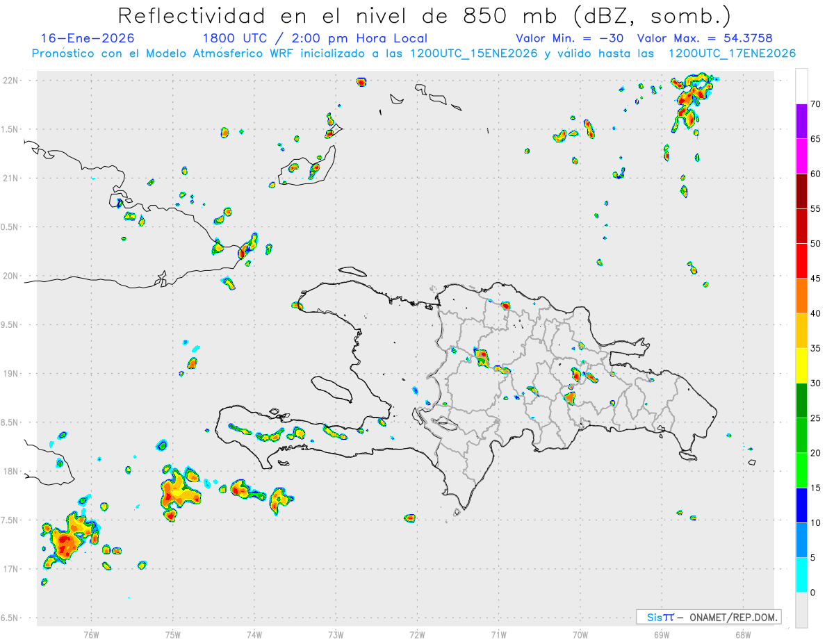Click the '1800 UTC / 2:00 pm Hora Local' text

(315, 38)
